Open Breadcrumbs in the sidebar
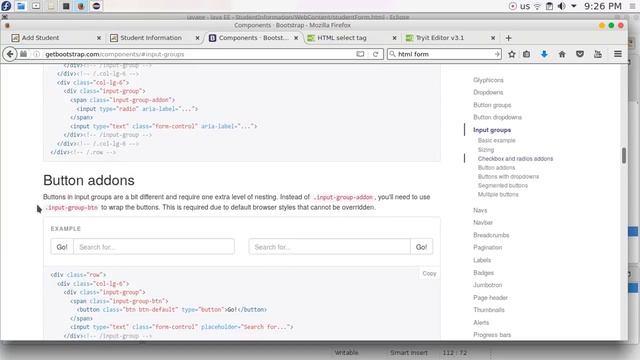Screen dimensions: 640x360 click(x=491, y=235)
